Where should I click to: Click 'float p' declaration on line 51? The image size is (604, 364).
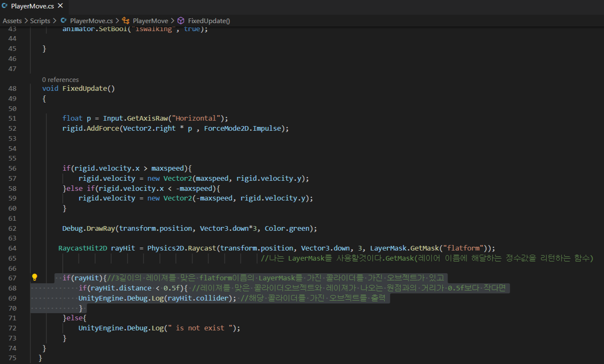point(77,118)
